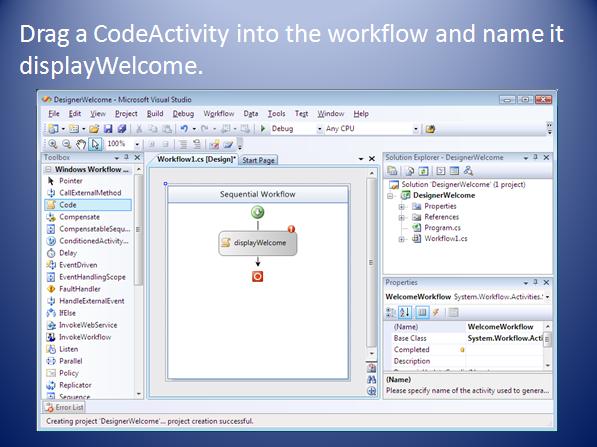This screenshot has width=597, height=447.
Task: Select the Code activity in the Toolbox
Action: click(88, 205)
